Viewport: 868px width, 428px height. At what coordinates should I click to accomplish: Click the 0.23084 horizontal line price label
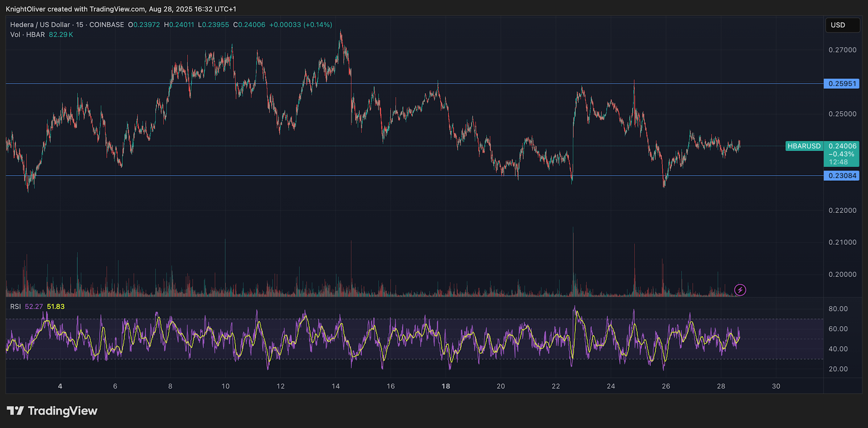point(842,176)
